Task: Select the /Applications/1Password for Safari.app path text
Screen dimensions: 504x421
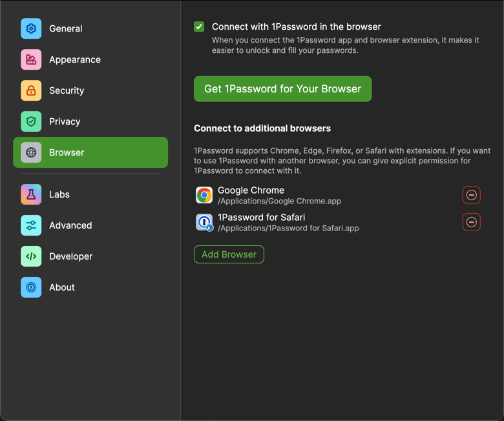Action: 288,228
